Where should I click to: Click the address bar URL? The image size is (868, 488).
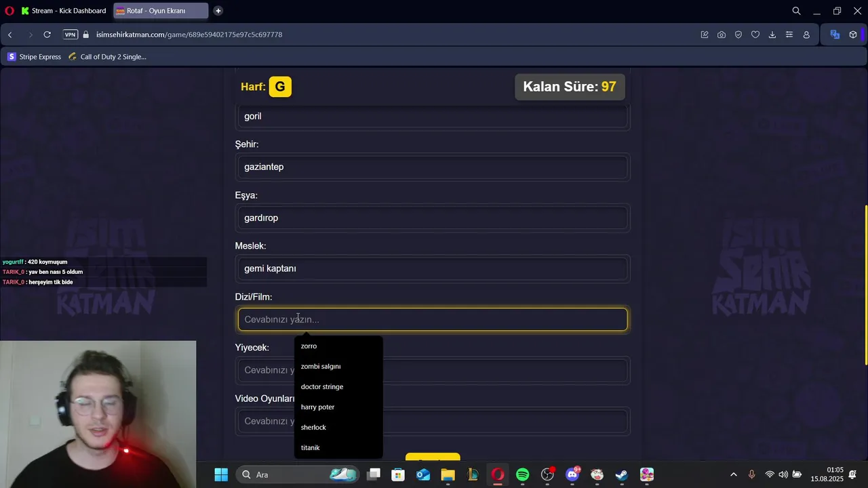pos(189,35)
